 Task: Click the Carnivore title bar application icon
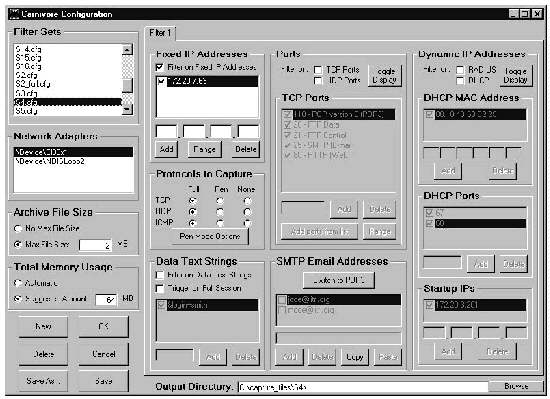click(14, 14)
